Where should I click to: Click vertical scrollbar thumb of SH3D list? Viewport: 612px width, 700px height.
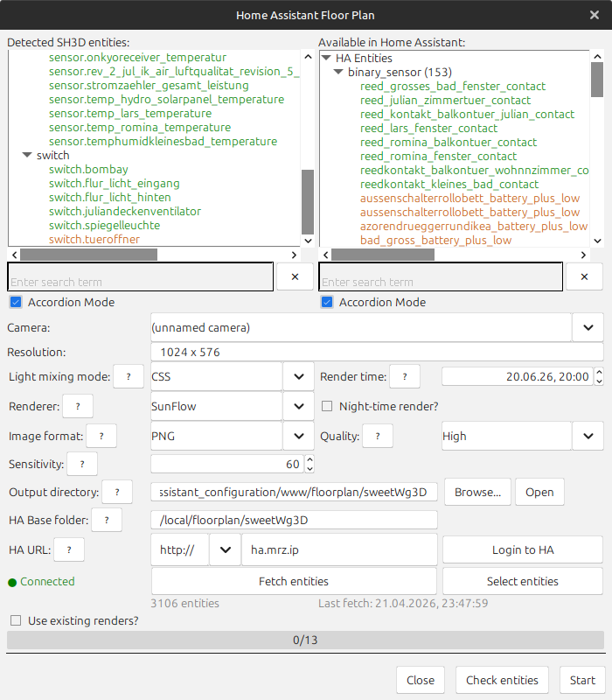tap(308, 202)
